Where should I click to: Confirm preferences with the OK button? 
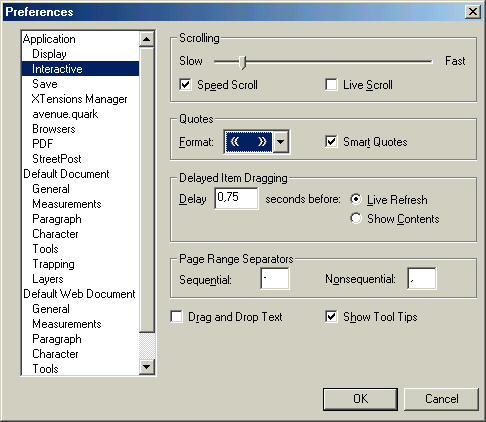[360, 399]
